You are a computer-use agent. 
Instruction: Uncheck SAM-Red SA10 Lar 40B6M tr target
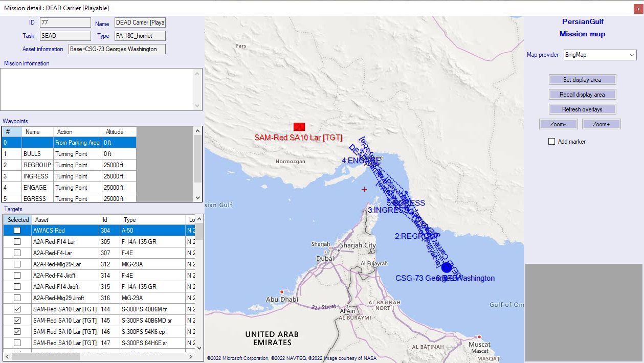click(x=17, y=309)
